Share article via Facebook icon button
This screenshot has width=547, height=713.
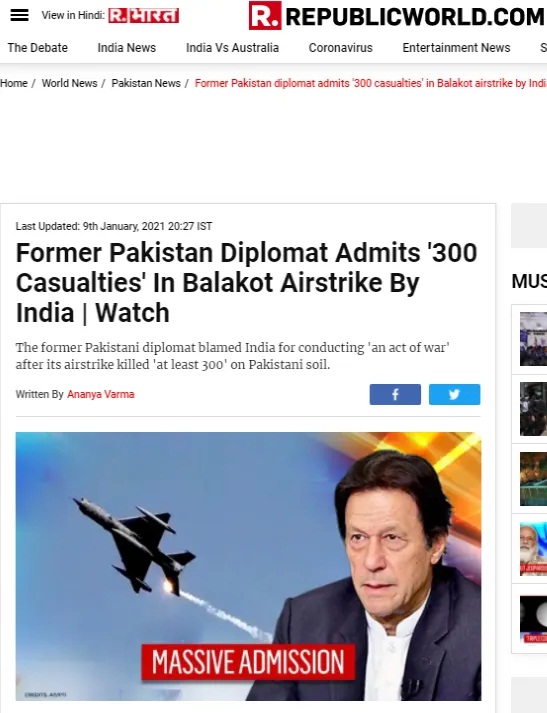[395, 394]
